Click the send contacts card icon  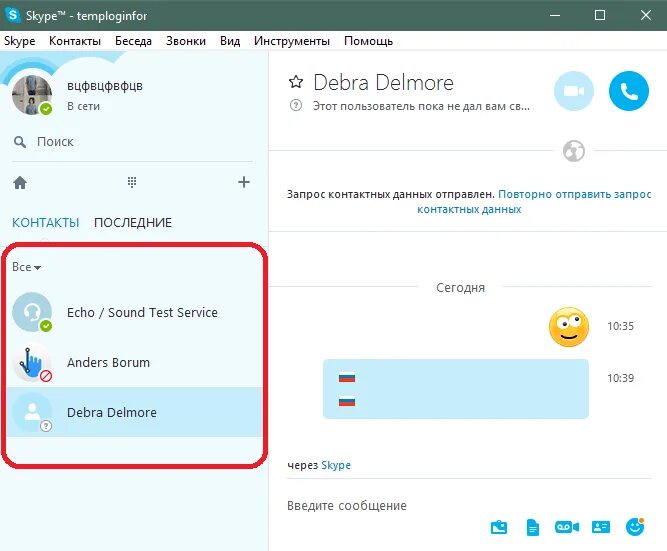pos(601,527)
